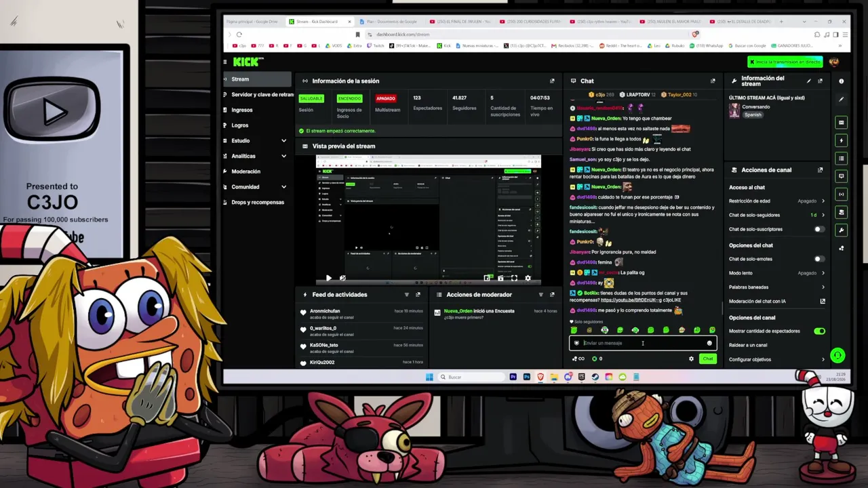The width and height of the screenshot is (868, 488).
Task: Toggle Chat de solo-emotes switch
Action: pyautogui.click(x=819, y=259)
